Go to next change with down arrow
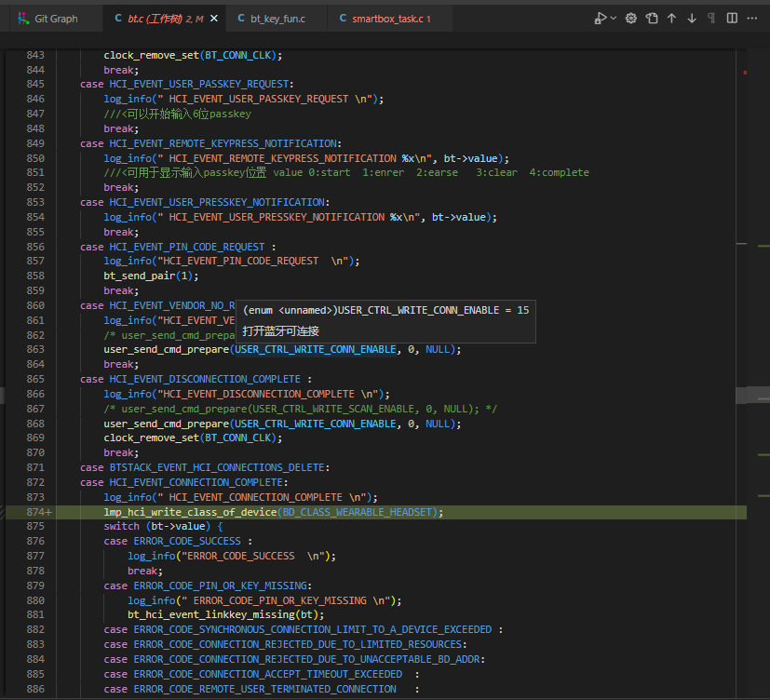 coord(692,19)
